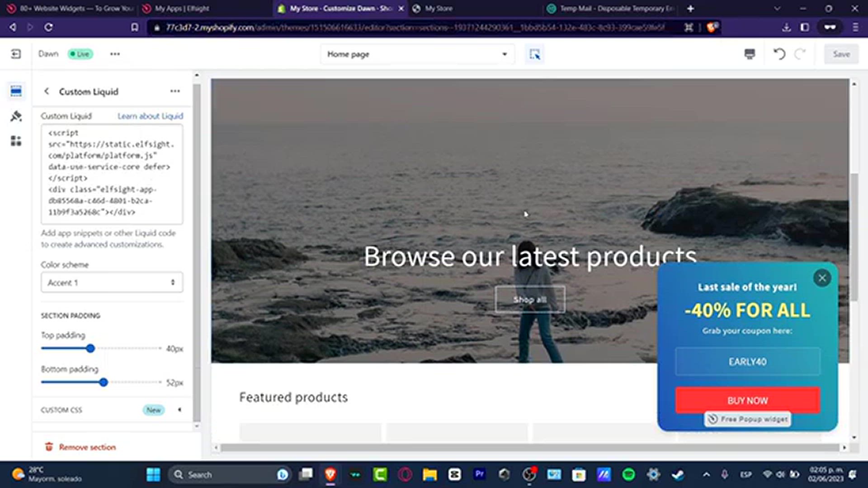Close the Customize Dawn tab
Image resolution: width=868 pixels, height=488 pixels.
[x=401, y=8]
